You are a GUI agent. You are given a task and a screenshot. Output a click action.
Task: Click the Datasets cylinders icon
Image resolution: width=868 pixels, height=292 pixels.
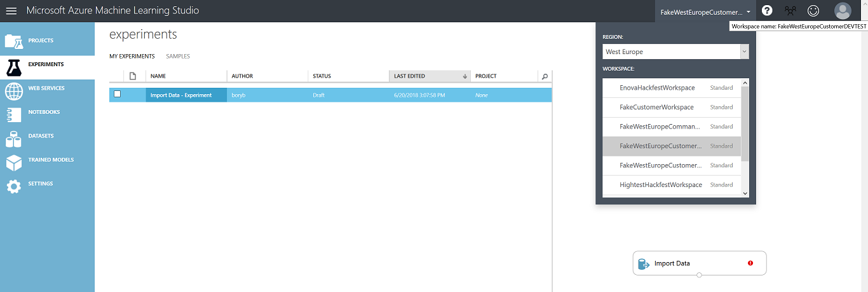(14, 139)
